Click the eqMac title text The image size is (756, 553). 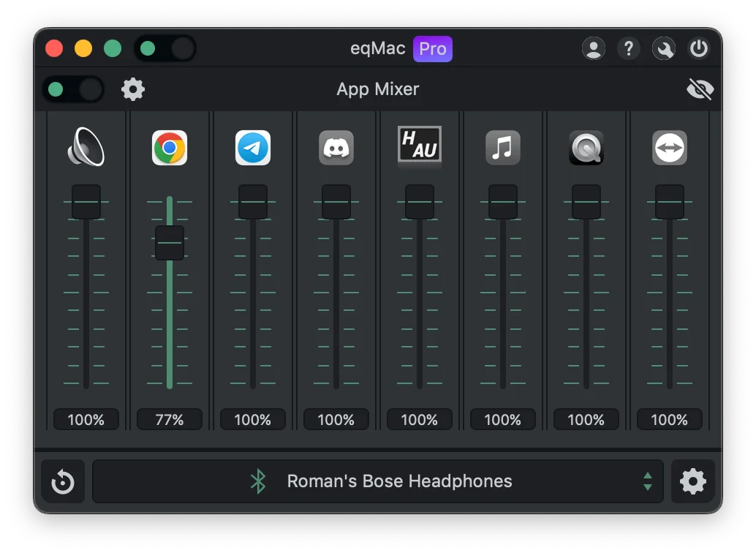(377, 48)
